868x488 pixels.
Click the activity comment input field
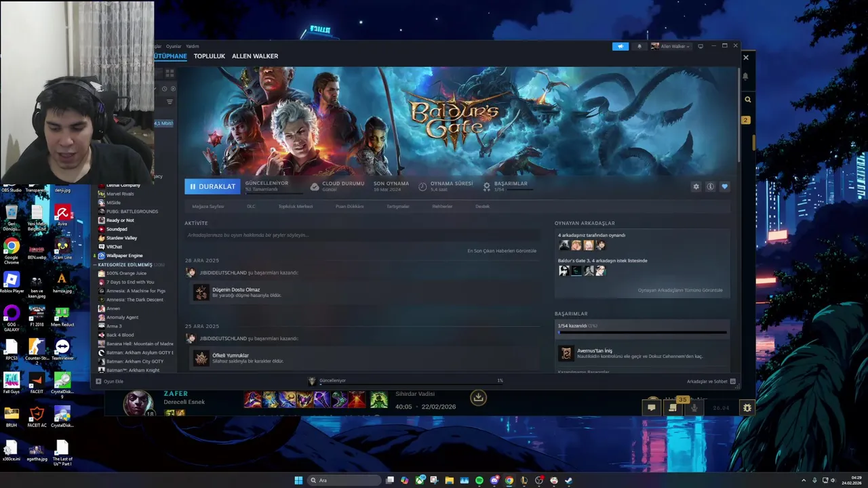(361, 235)
